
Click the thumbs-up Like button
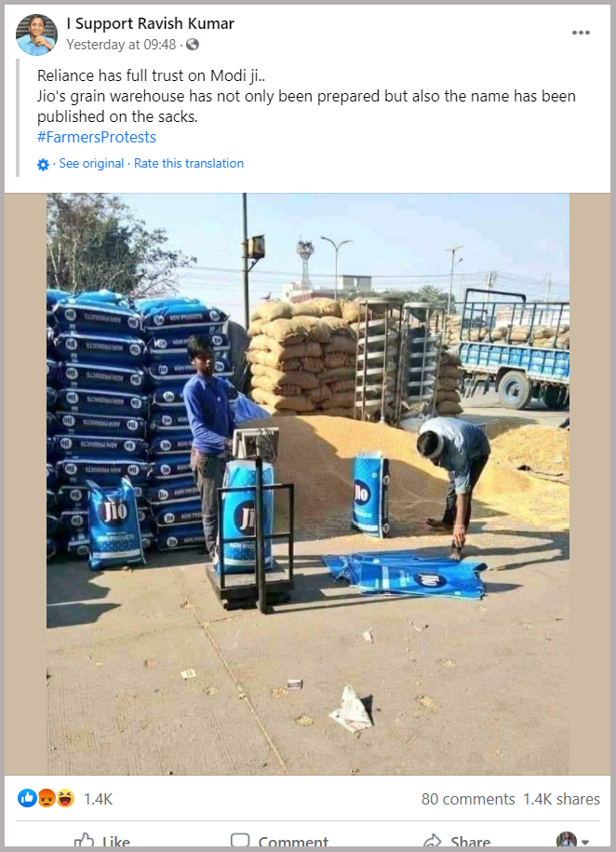(x=101, y=841)
